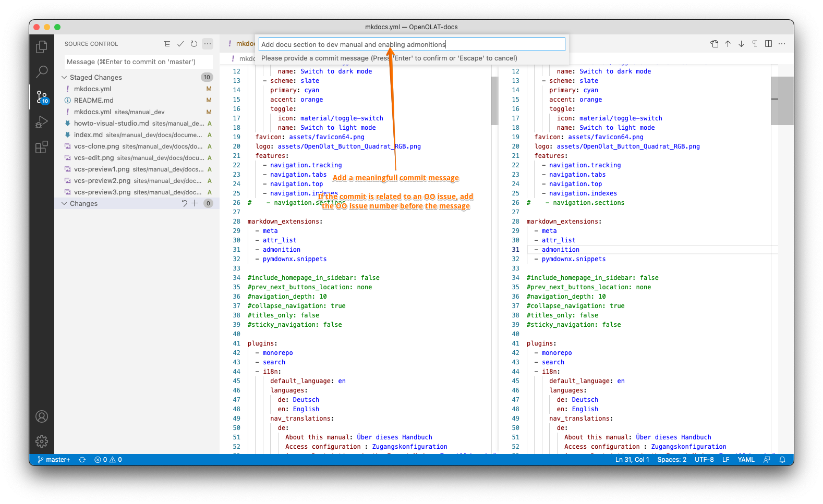Select README.md in staged changes
823x504 pixels.
click(x=94, y=100)
